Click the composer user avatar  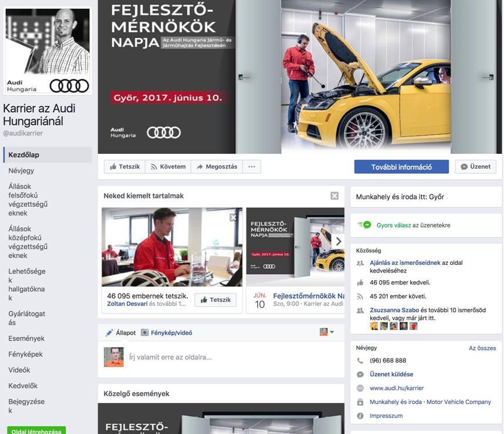coord(113,357)
